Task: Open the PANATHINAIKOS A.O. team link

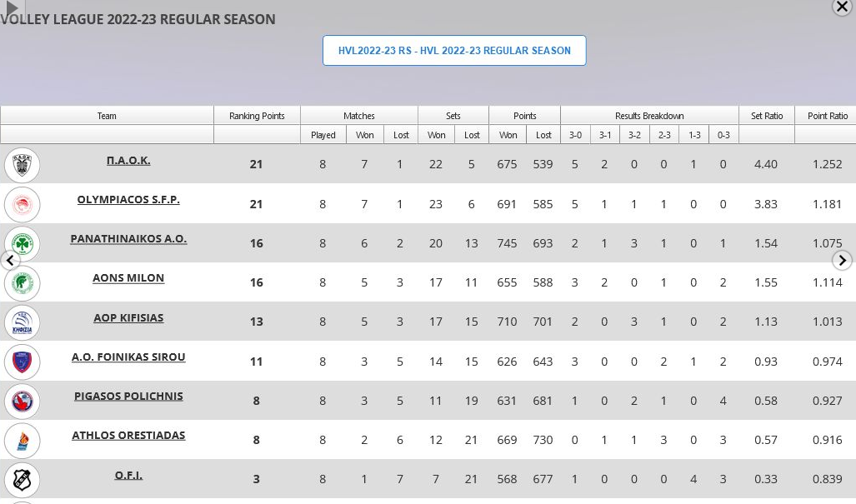Action: pos(128,239)
